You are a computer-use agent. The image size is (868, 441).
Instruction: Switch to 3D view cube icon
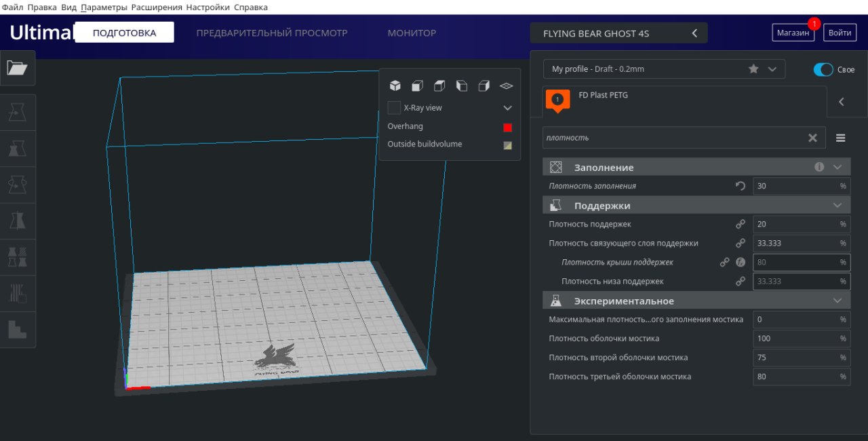tap(395, 85)
